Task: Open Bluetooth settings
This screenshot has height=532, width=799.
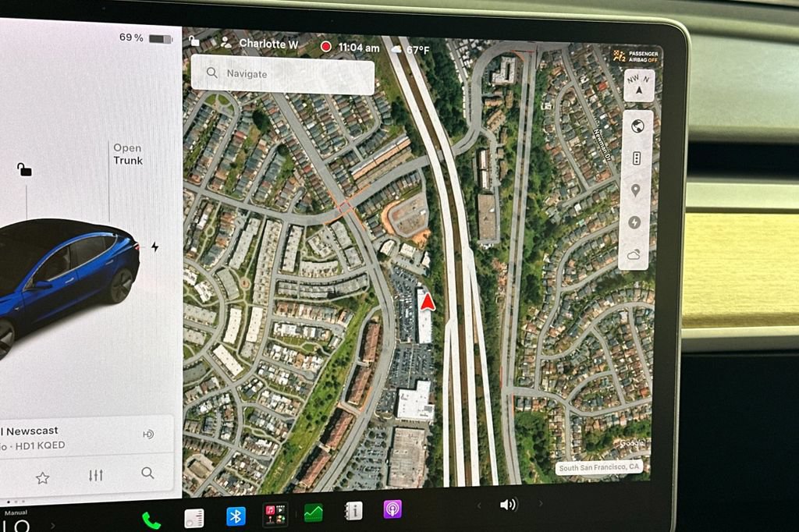Action: [x=236, y=516]
